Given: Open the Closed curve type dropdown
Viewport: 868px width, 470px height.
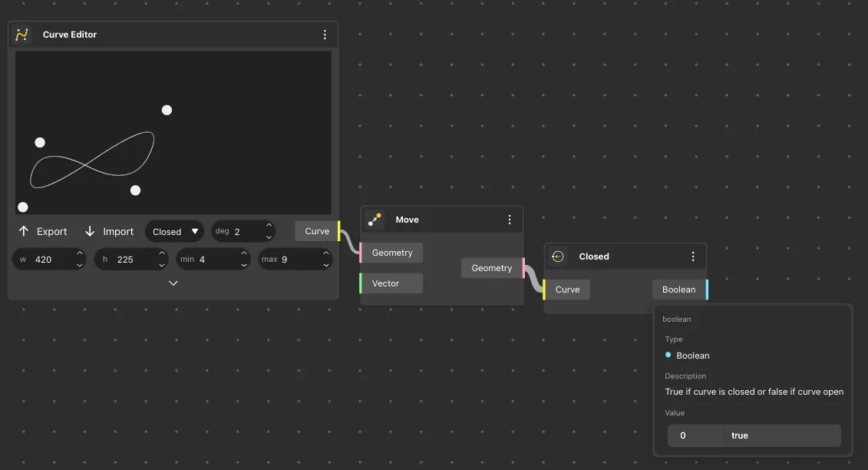Looking at the screenshot, I should [x=175, y=231].
